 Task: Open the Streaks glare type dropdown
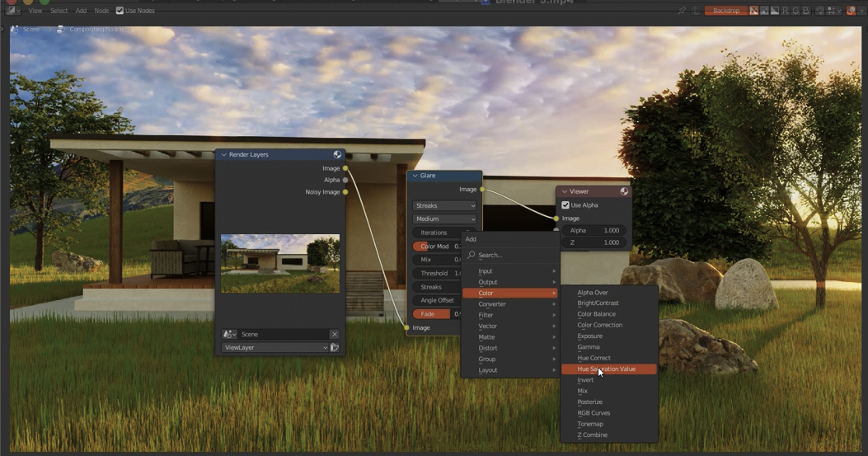444,205
